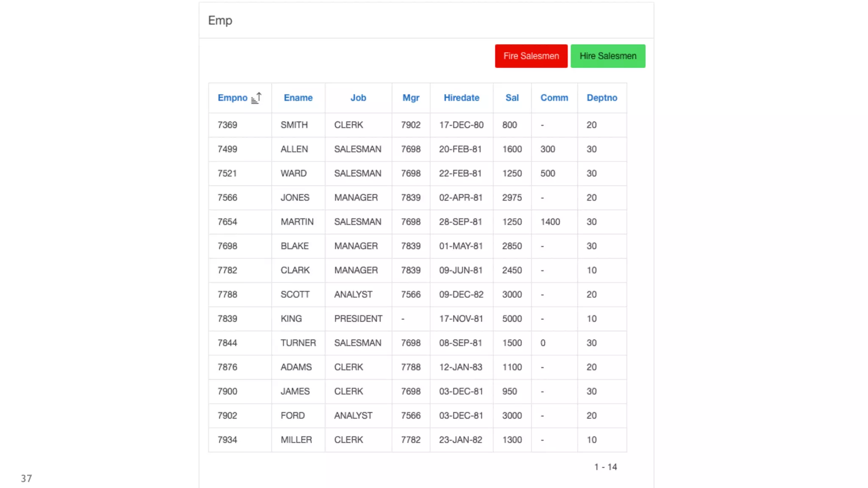Image resolution: width=868 pixels, height=488 pixels.
Task: Sort by Deptno column header
Action: (602, 98)
